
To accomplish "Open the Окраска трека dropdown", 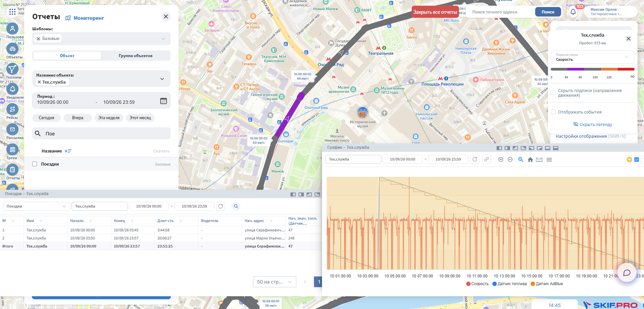I will click(x=593, y=57).
